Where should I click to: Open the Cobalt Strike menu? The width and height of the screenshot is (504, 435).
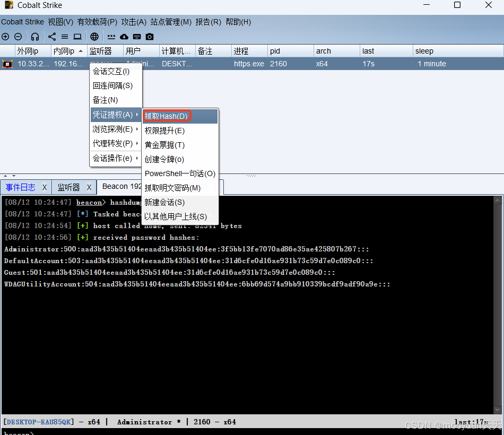click(x=22, y=22)
